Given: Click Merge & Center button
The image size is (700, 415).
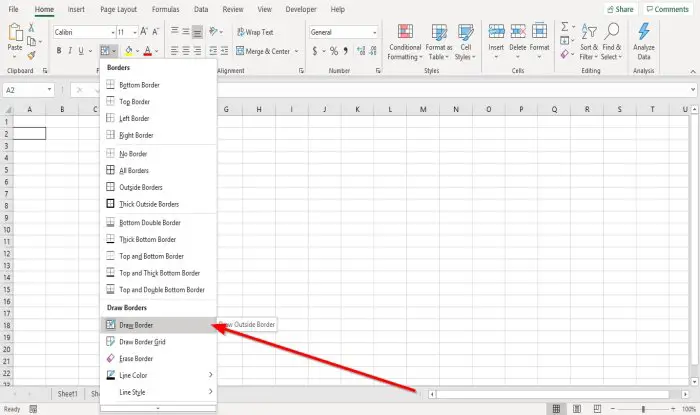Looking at the screenshot, I should 263,51.
